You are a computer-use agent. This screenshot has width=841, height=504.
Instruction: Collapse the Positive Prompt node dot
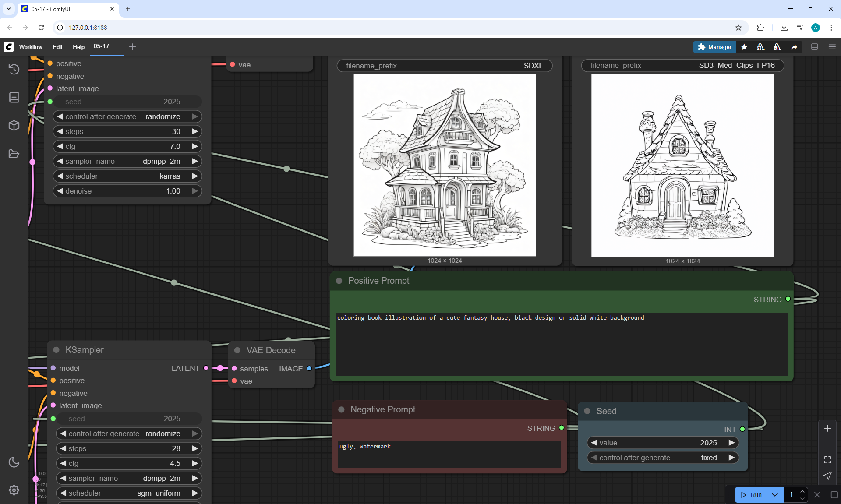click(x=339, y=281)
